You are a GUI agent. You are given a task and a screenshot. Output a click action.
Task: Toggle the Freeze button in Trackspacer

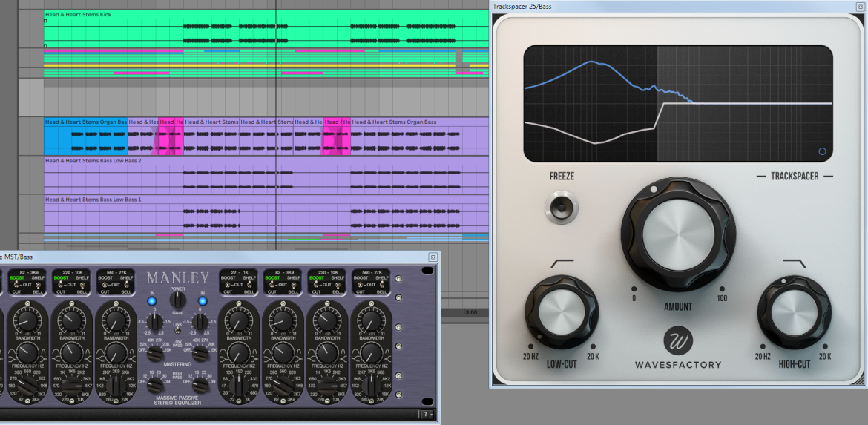[x=562, y=208]
